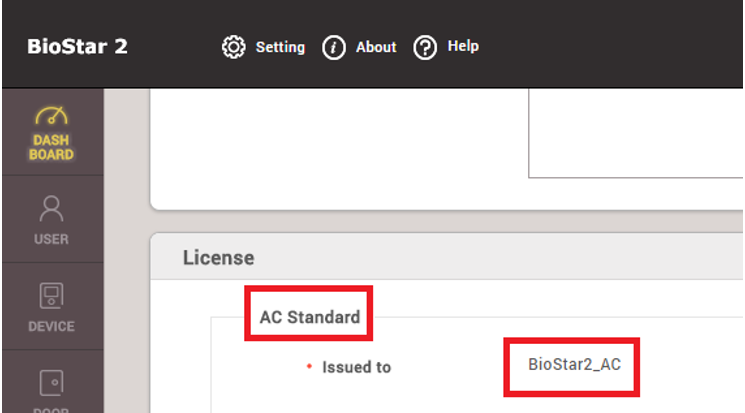The width and height of the screenshot is (745, 413).
Task: Click the BioStar 2 logo
Action: point(77,47)
